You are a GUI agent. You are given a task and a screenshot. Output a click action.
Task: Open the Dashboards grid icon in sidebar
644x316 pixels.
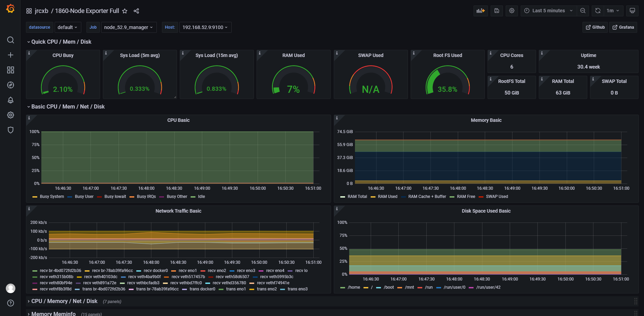(x=11, y=70)
